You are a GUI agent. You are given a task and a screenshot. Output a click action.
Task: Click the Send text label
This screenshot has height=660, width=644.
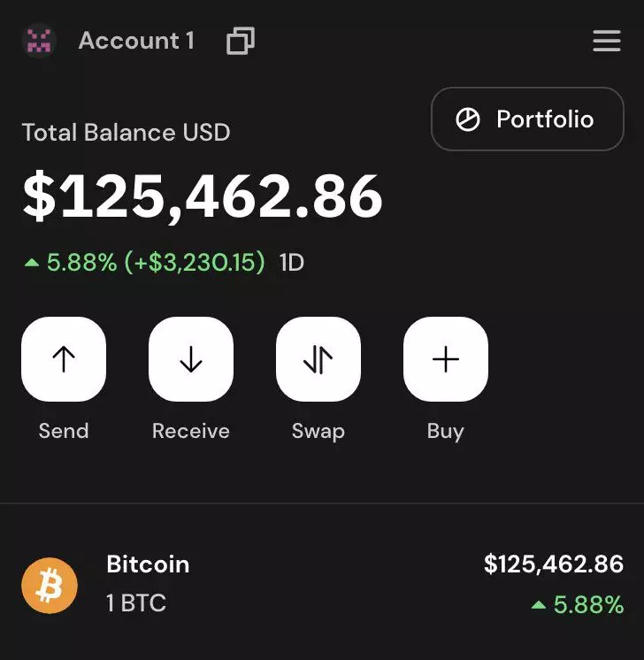click(64, 431)
